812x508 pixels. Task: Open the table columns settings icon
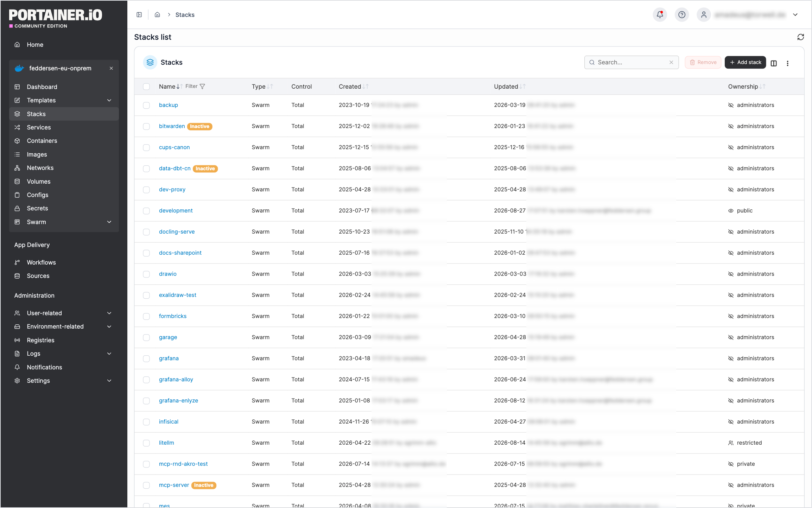point(774,63)
